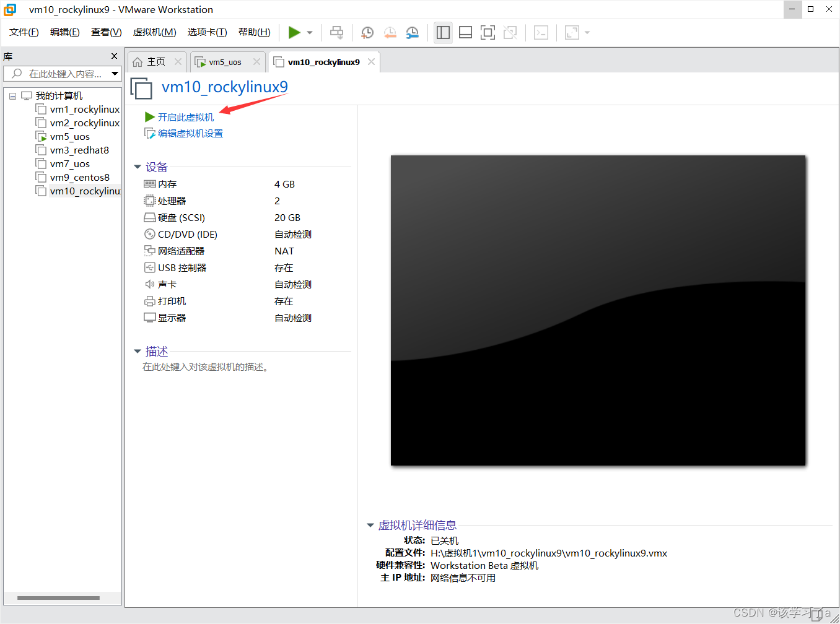
Task: Select vm1_rockylinux in the library
Action: (x=78, y=110)
